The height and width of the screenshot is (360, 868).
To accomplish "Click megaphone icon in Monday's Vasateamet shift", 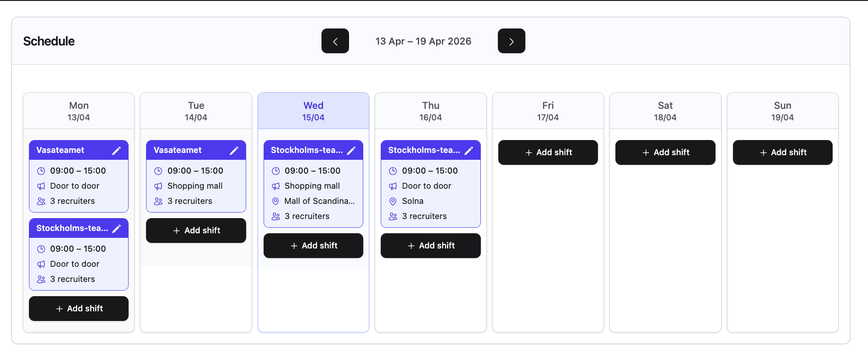I will tap(41, 186).
